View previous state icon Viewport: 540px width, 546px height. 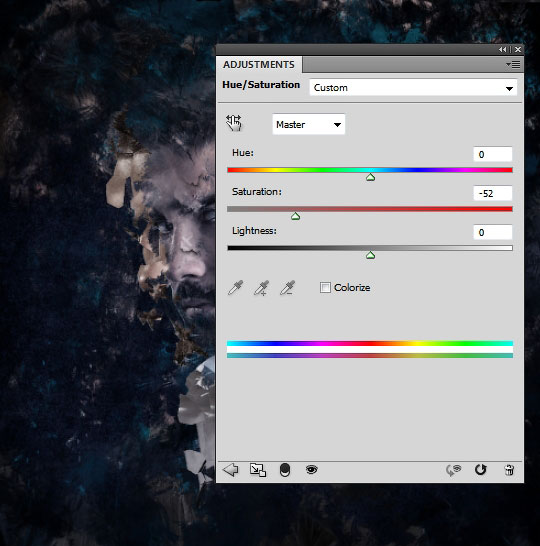(453, 470)
